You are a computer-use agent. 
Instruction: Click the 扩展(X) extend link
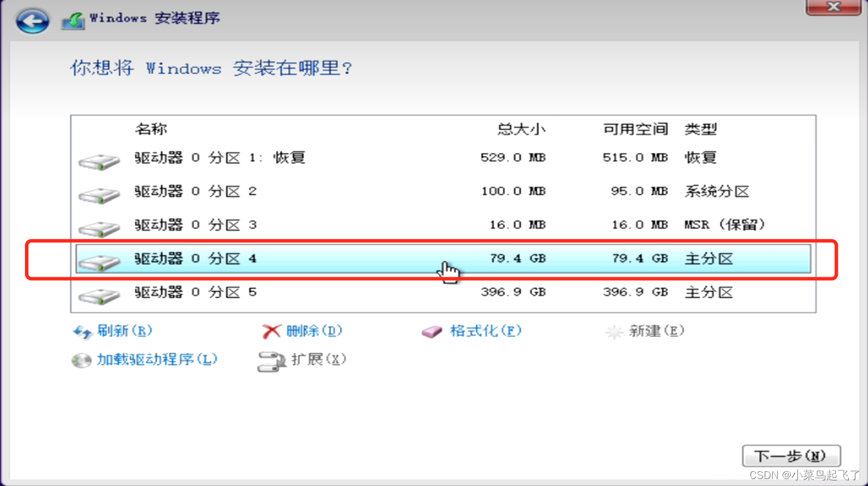click(x=318, y=359)
